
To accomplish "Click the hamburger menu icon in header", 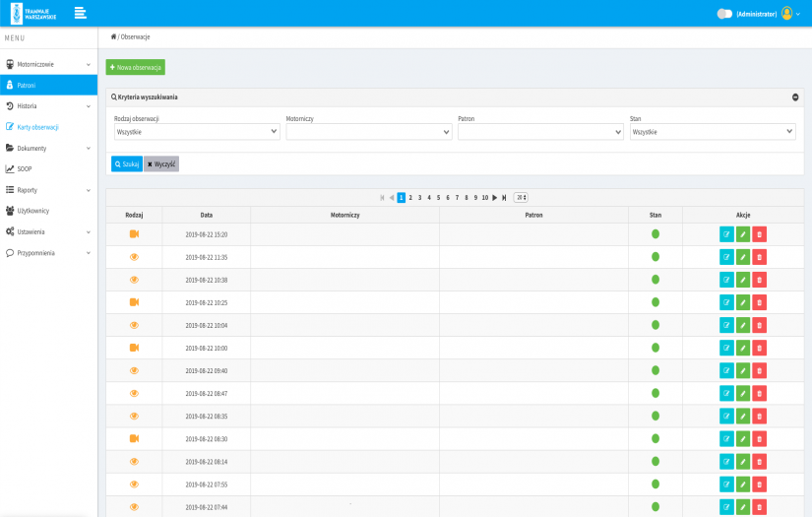I will [81, 13].
